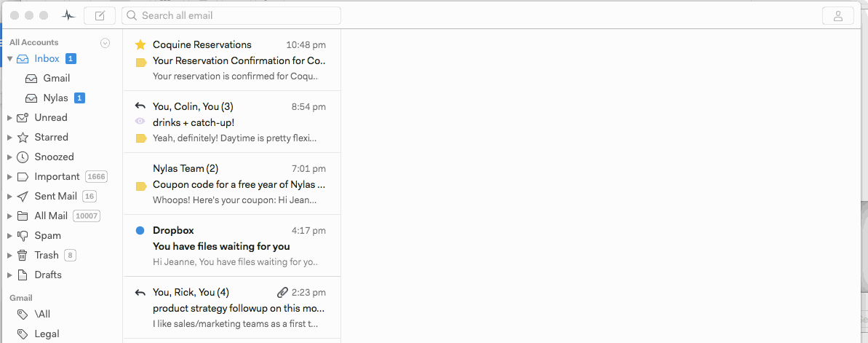The image size is (868, 343).
Task: Click the account profile icon
Action: pyautogui.click(x=837, y=15)
